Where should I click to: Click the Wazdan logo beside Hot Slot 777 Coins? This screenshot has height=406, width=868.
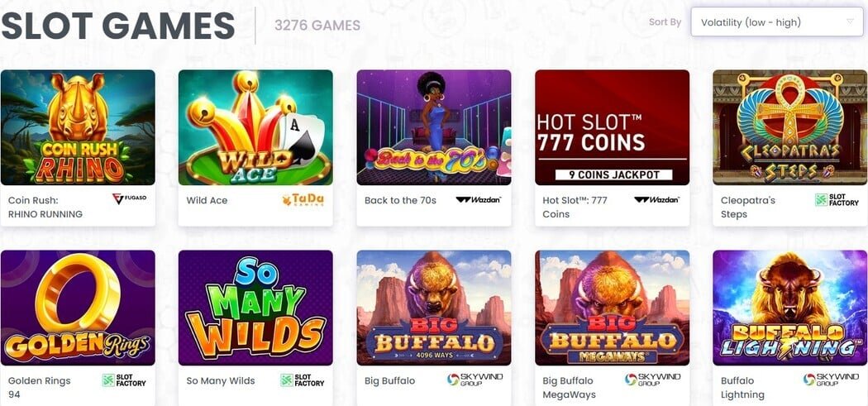click(656, 200)
